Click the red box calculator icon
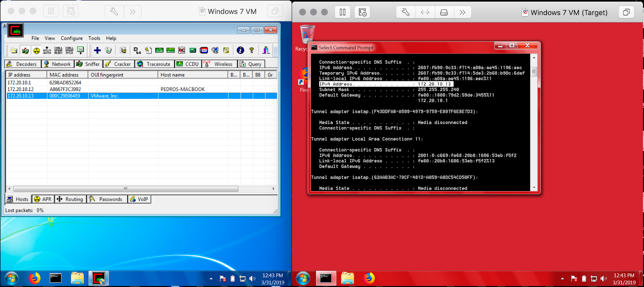 204,50
